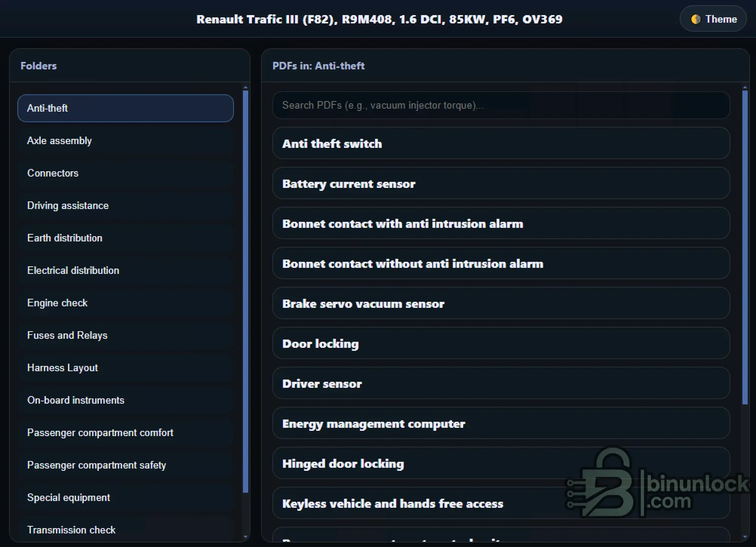Click the folder list scroll-up arrow
Screen dimensions: 756x547
[x=246, y=88]
